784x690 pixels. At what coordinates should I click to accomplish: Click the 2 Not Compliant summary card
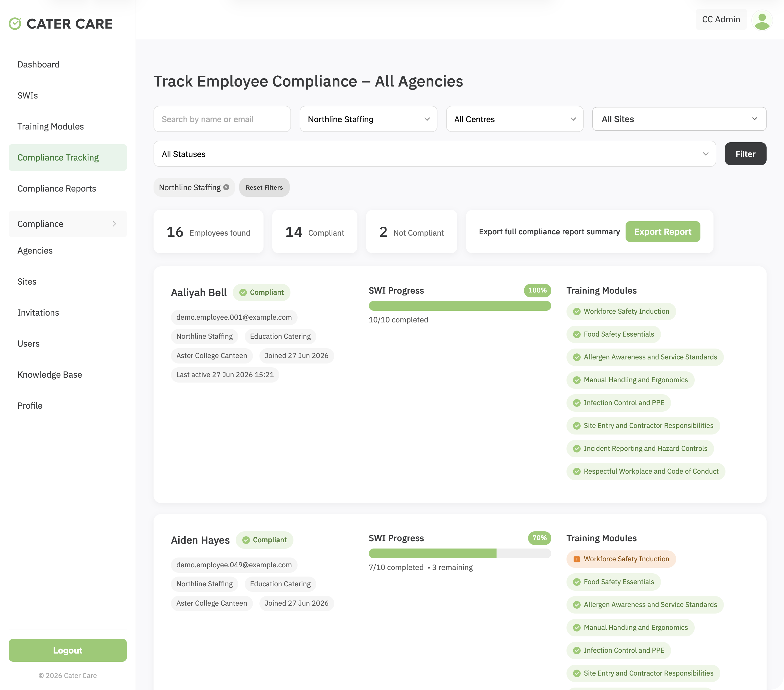[411, 232]
